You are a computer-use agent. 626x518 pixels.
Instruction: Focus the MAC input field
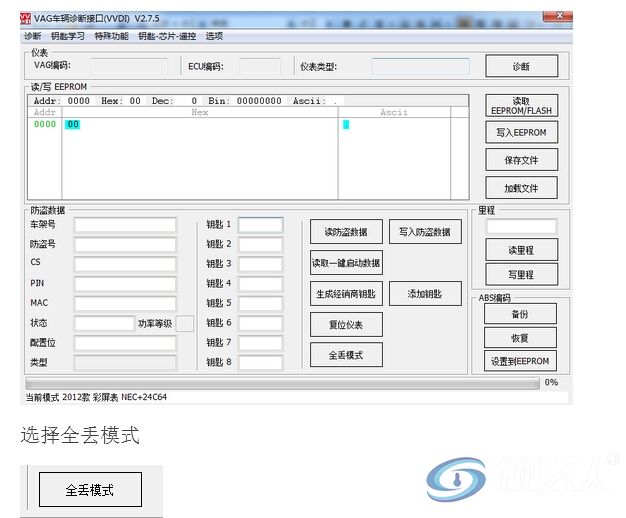point(125,303)
